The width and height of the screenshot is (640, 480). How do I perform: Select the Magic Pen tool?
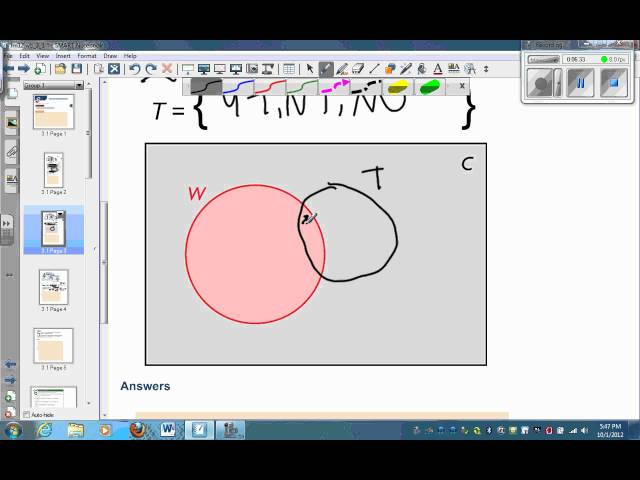coord(406,69)
